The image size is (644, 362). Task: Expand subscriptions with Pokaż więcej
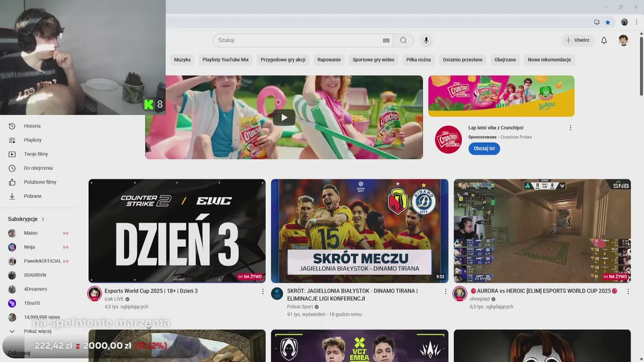(x=38, y=331)
